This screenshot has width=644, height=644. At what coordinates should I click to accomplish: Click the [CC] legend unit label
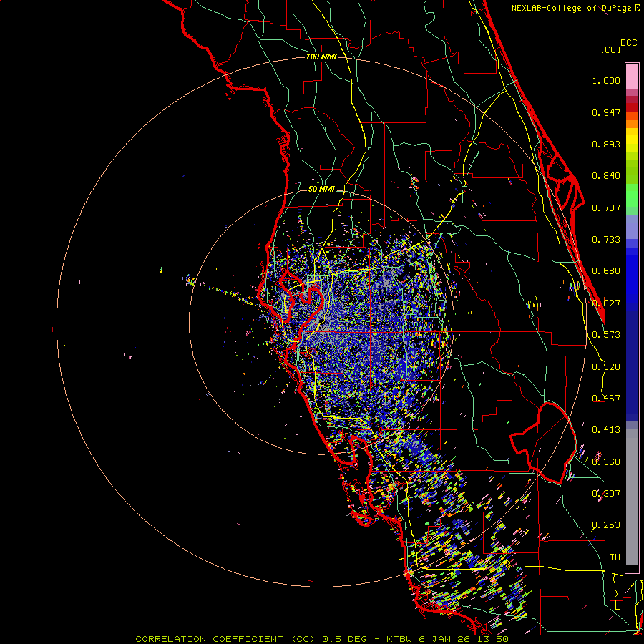[611, 50]
